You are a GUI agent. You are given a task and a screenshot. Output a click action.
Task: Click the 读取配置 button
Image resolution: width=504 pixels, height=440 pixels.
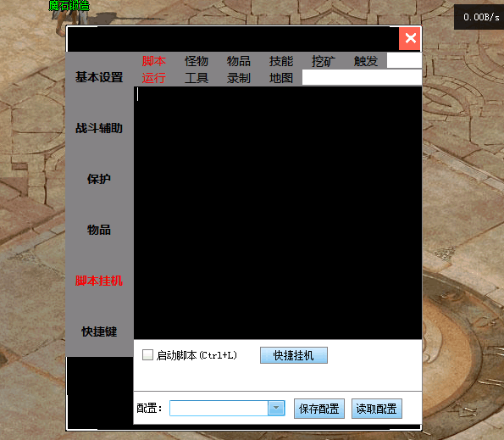(377, 409)
